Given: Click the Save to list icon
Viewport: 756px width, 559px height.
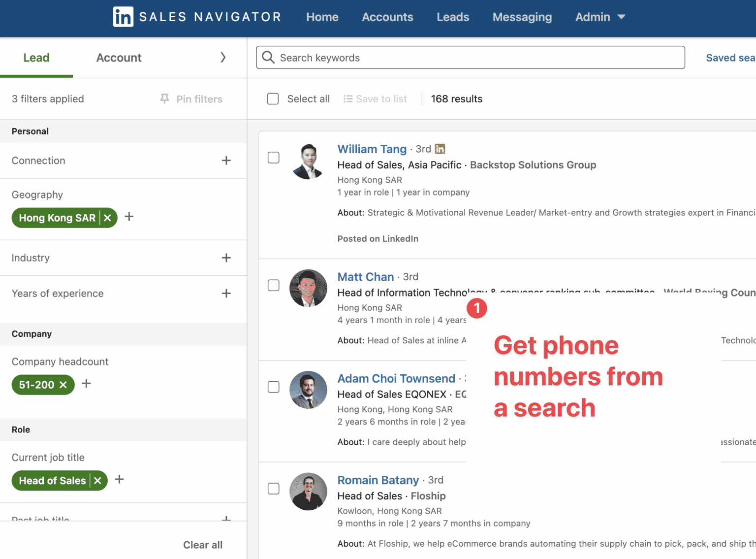Looking at the screenshot, I should pos(348,99).
